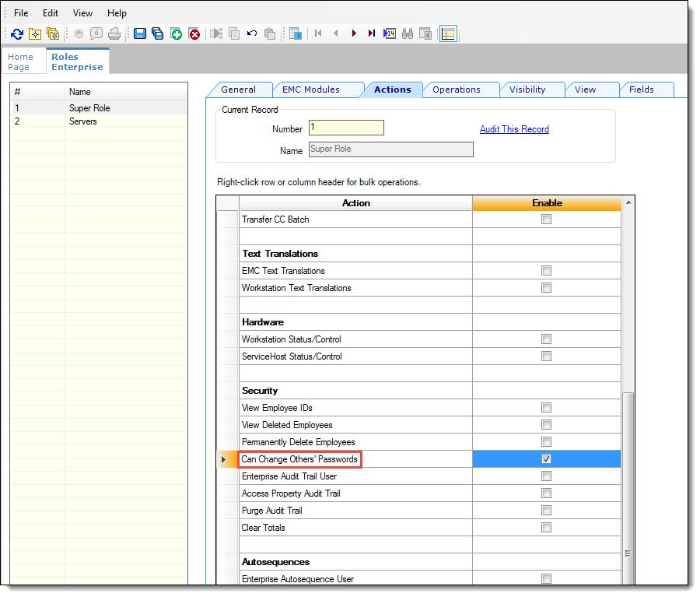
Task: Select the Super Role row in roles list
Action: [x=99, y=107]
